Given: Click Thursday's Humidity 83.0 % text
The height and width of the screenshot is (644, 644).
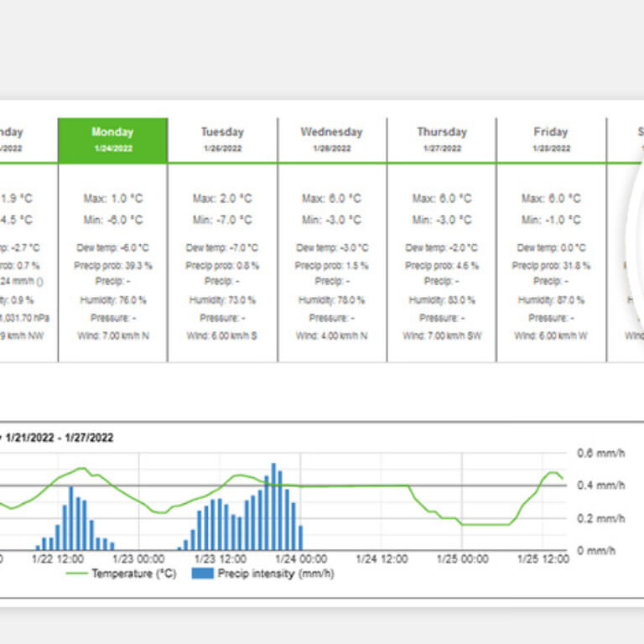Looking at the screenshot, I should [442, 300].
